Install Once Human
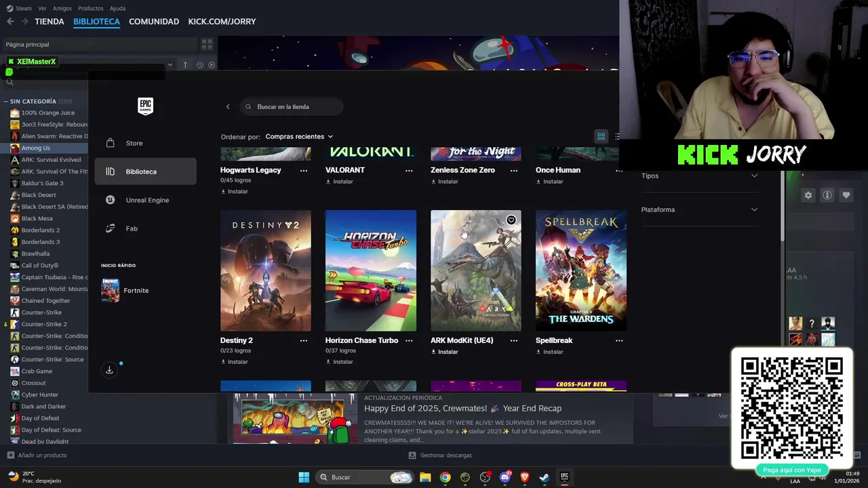This screenshot has width=868, height=488. click(x=549, y=182)
